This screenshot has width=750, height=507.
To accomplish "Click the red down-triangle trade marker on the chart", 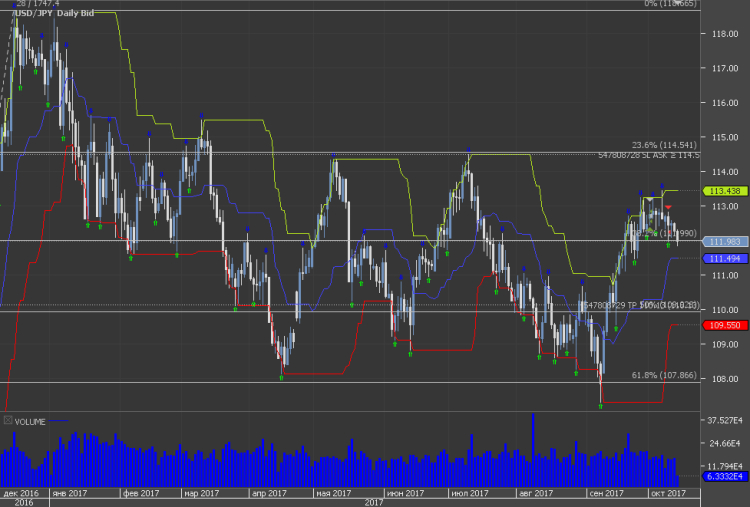I will pyautogui.click(x=668, y=207).
